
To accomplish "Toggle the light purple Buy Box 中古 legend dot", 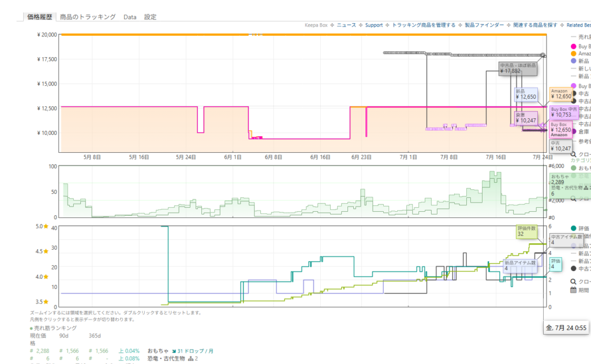I will (574, 86).
